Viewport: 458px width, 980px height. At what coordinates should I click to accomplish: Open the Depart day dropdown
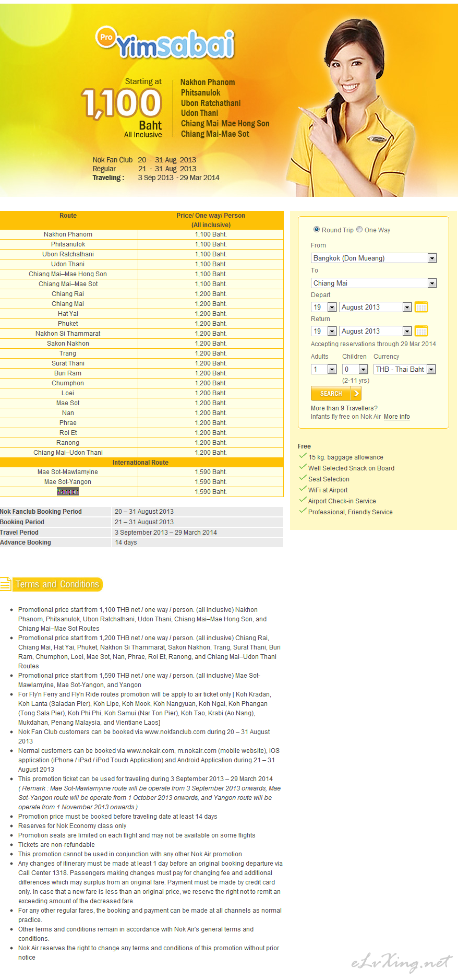[x=324, y=307]
